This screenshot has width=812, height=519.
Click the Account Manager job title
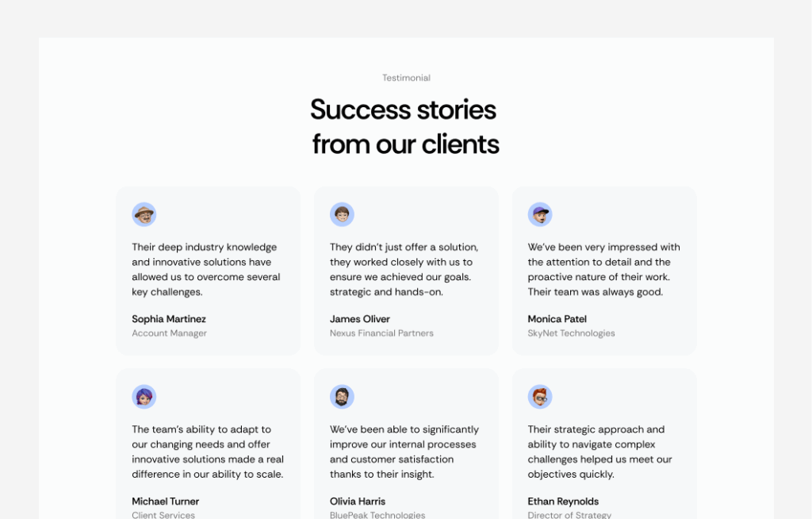[169, 333]
